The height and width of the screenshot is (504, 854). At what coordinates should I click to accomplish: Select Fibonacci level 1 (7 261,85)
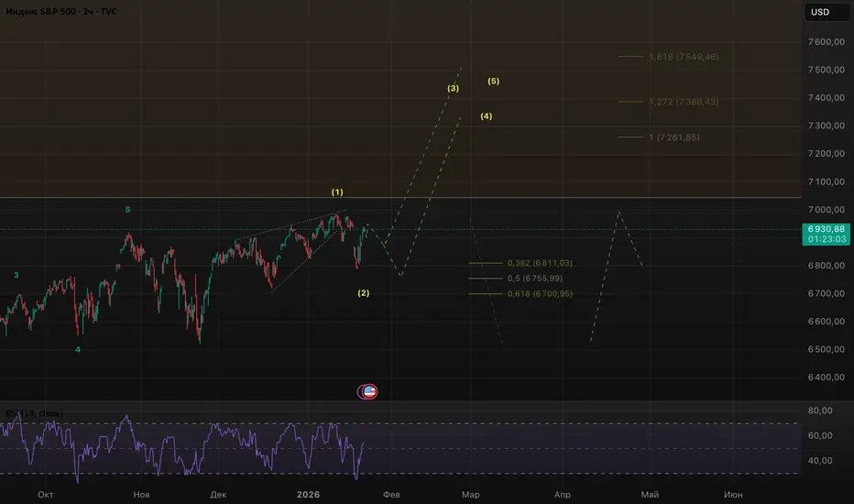pos(674,137)
